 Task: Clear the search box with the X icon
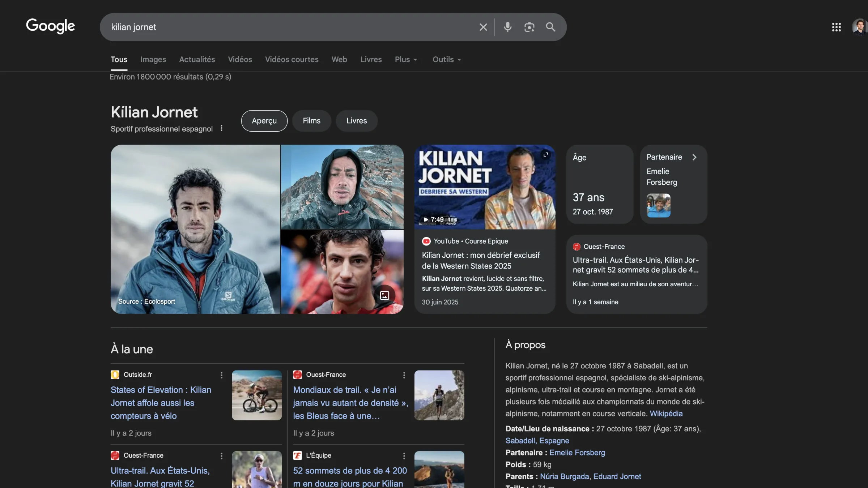[483, 27]
